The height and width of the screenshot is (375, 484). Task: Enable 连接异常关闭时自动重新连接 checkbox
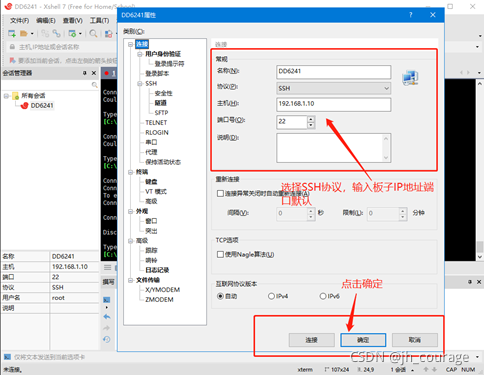pos(220,194)
